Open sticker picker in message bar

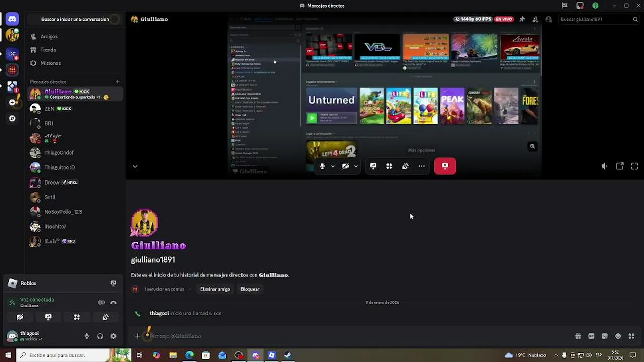[605, 336]
